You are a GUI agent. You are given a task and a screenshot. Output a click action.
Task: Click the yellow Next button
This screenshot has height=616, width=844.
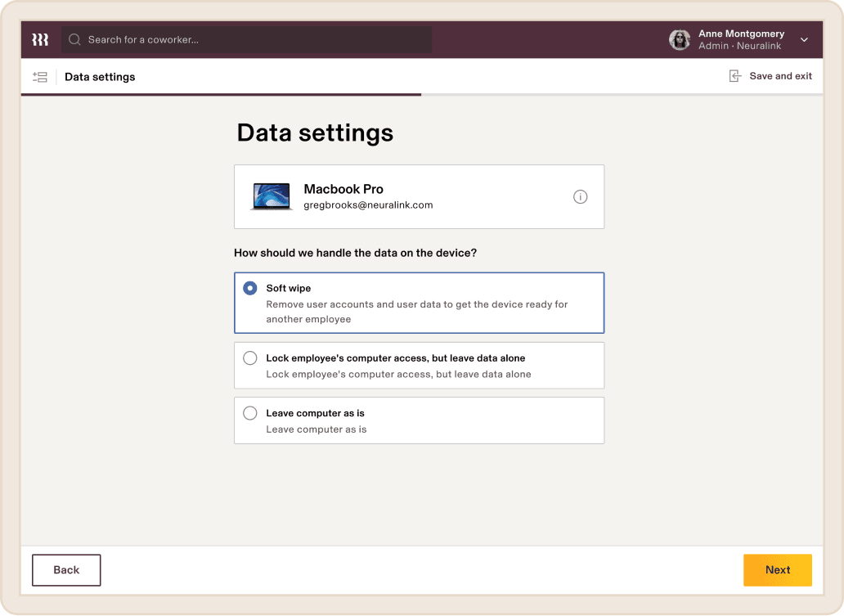(x=777, y=570)
